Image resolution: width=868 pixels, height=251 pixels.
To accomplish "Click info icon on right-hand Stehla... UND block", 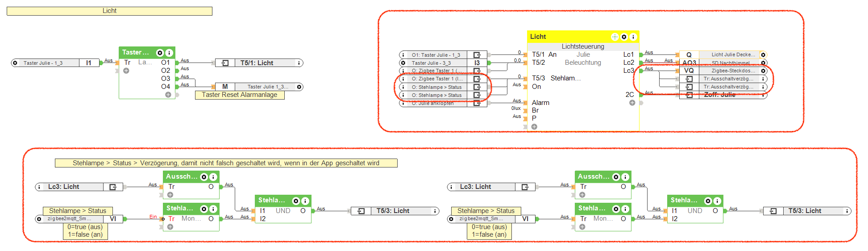I will (x=717, y=201).
